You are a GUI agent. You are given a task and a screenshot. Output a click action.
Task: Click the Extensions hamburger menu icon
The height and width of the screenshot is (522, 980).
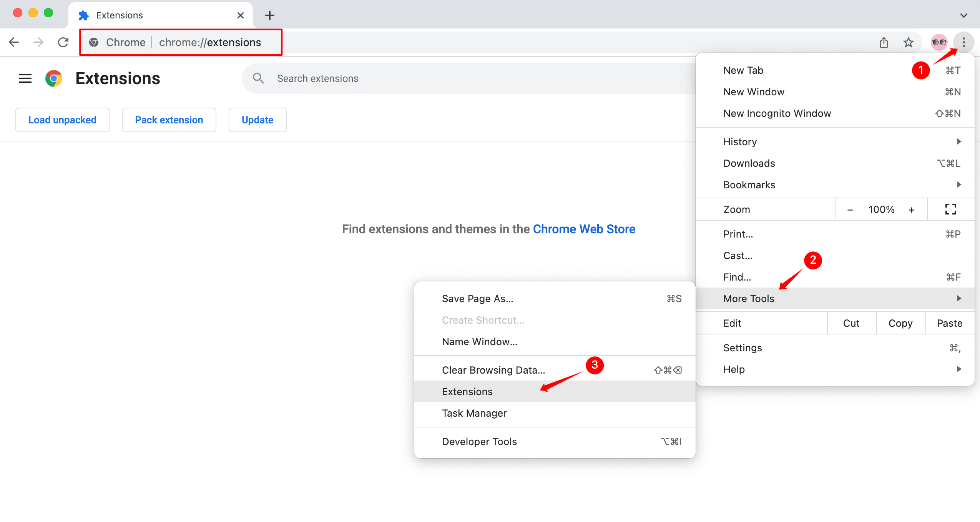[25, 78]
